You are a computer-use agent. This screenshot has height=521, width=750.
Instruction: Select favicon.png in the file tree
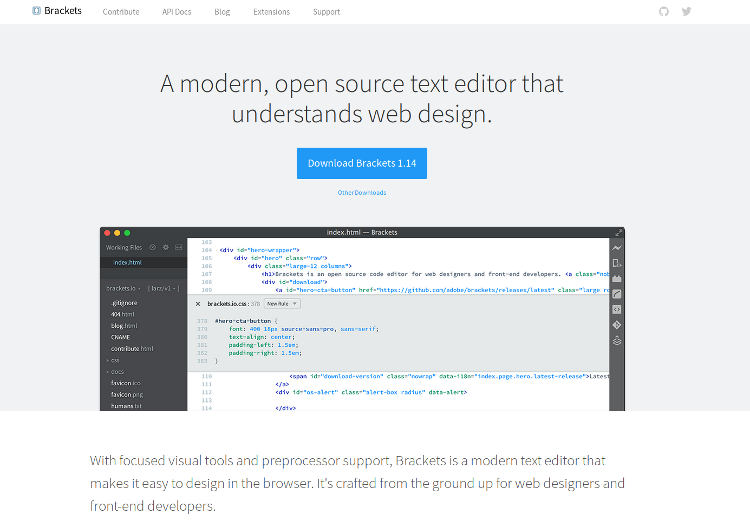[127, 395]
